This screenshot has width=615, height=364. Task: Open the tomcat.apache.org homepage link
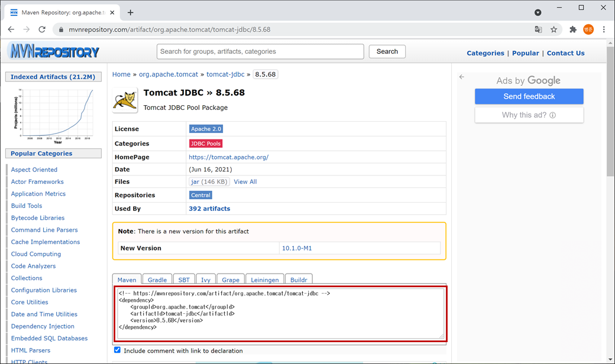[229, 157]
